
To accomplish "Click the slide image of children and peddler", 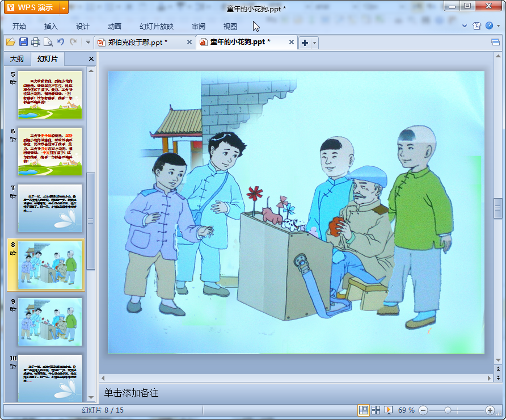I will 296,212.
